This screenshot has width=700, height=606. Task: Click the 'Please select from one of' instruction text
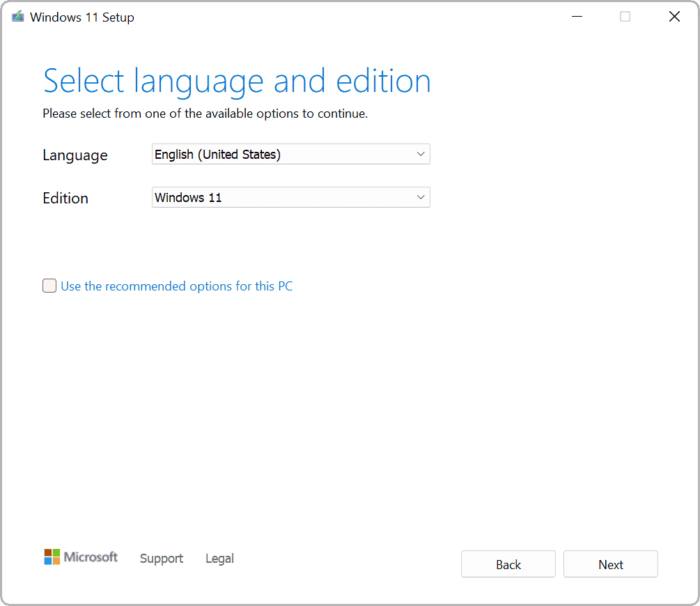click(x=205, y=114)
